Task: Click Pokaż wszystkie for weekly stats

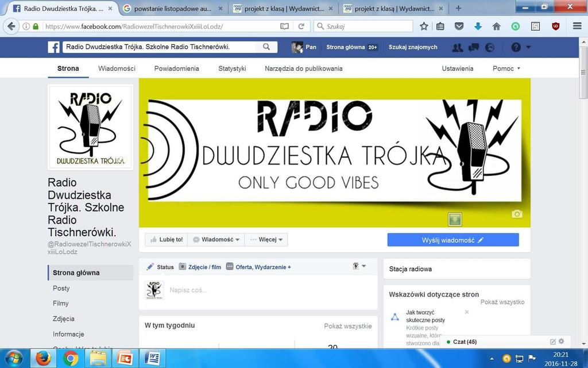Action: [348, 326]
